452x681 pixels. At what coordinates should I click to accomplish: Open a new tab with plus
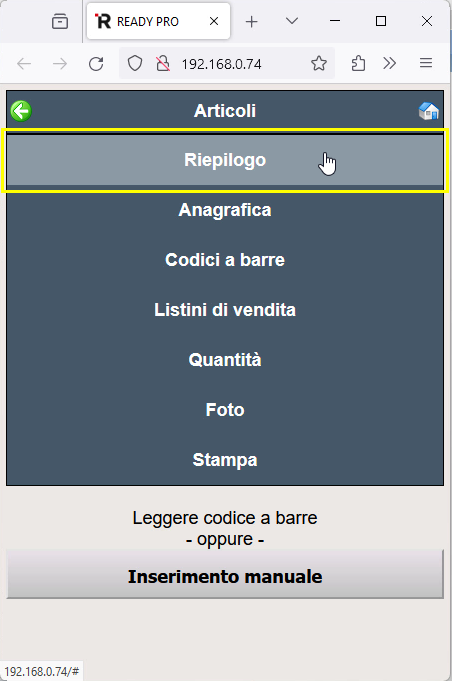251,21
